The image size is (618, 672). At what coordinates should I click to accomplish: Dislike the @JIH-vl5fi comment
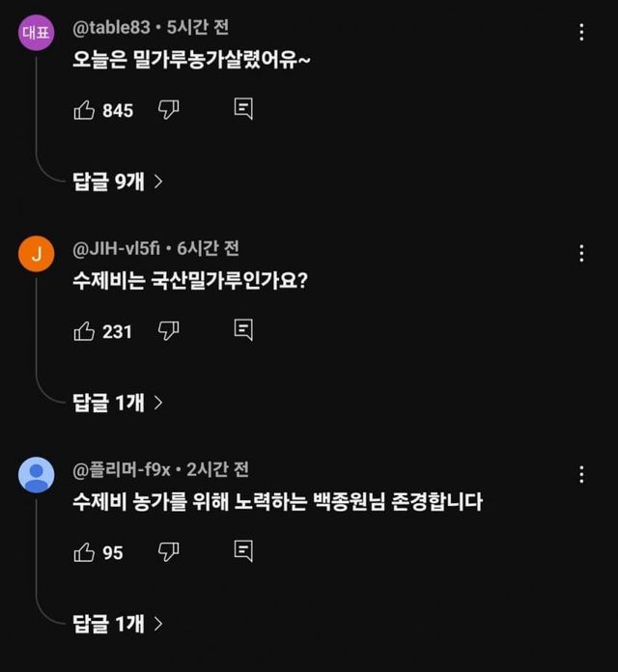(169, 331)
